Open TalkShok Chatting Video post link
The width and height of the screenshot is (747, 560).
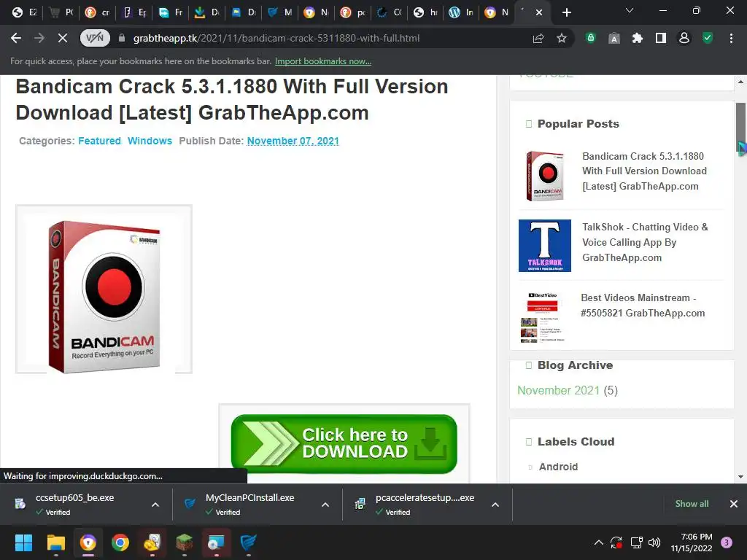[x=645, y=242]
